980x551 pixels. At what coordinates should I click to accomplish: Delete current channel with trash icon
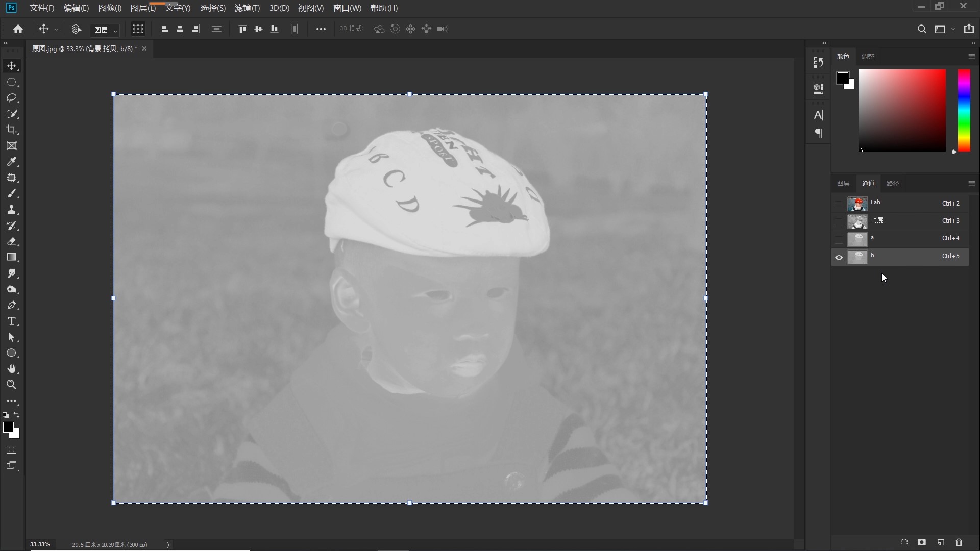[959, 542]
